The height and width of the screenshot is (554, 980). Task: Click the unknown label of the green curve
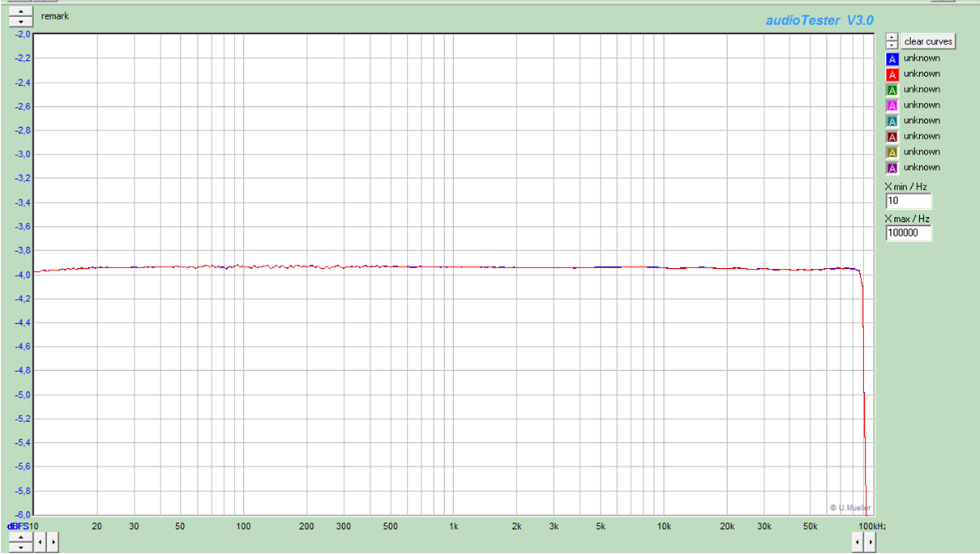point(922,89)
